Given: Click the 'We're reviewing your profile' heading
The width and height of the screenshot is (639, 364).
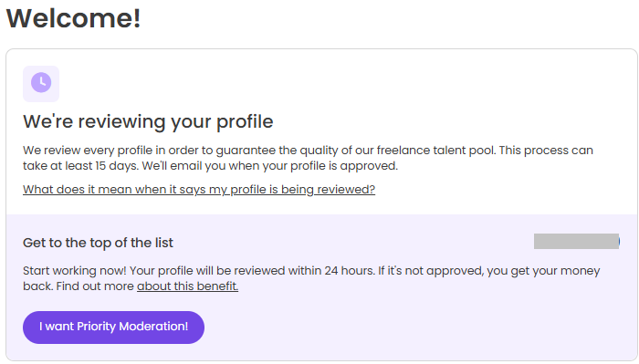Looking at the screenshot, I should pyautogui.click(x=148, y=121).
